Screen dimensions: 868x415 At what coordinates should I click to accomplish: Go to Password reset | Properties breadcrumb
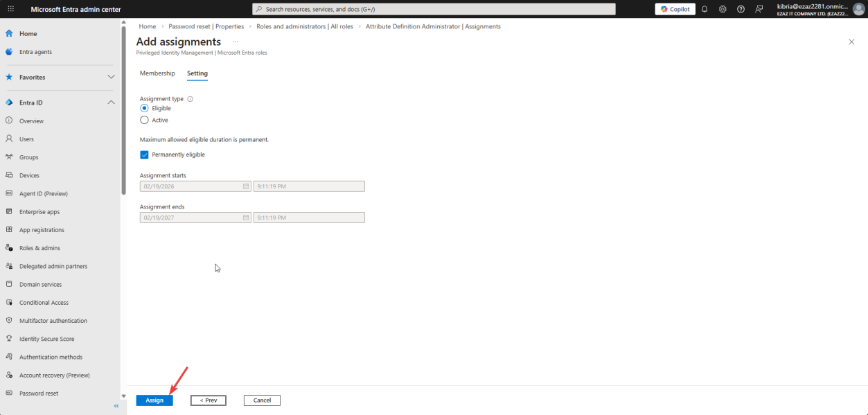[206, 26]
